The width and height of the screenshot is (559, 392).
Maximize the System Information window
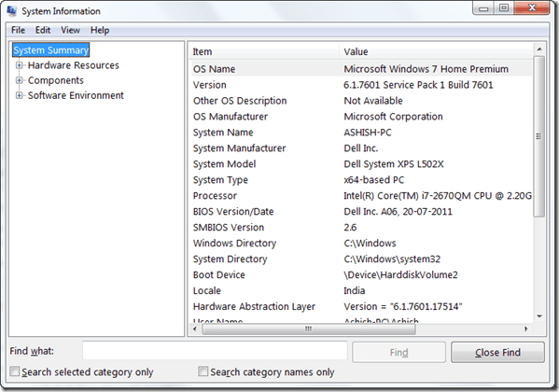click(x=504, y=7)
